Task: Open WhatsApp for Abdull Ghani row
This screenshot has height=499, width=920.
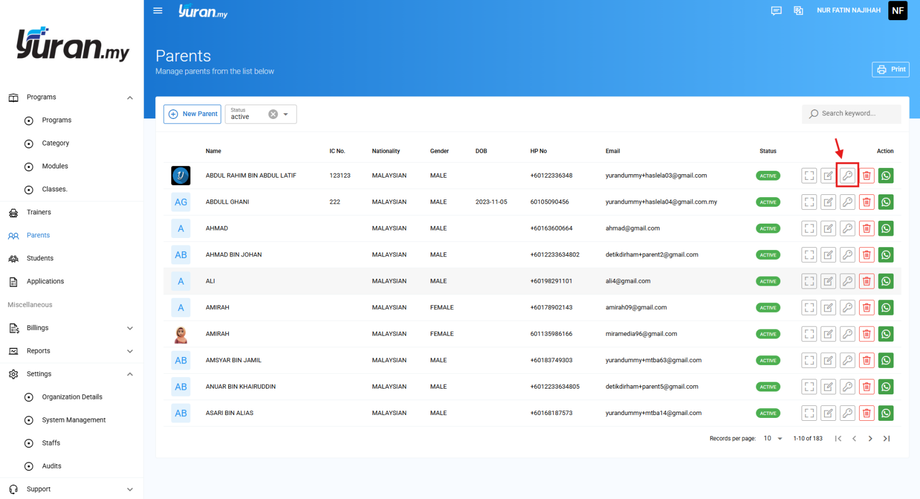Action: [x=885, y=202]
